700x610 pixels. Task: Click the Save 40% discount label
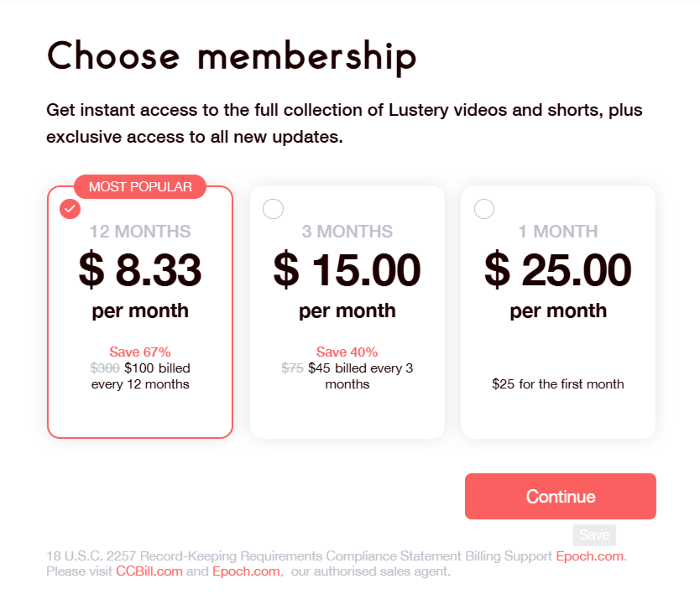[x=347, y=352]
